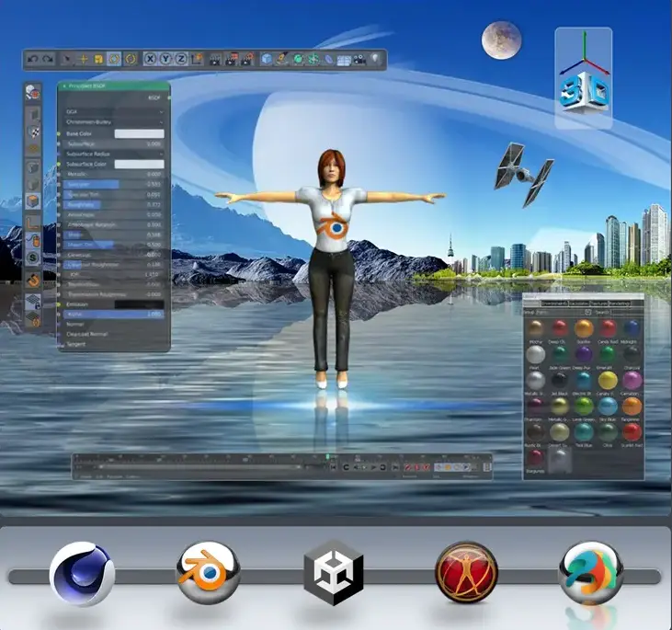Click the top sphere icon in left sidebar
Image resolution: width=672 pixels, height=630 pixels.
(x=33, y=92)
